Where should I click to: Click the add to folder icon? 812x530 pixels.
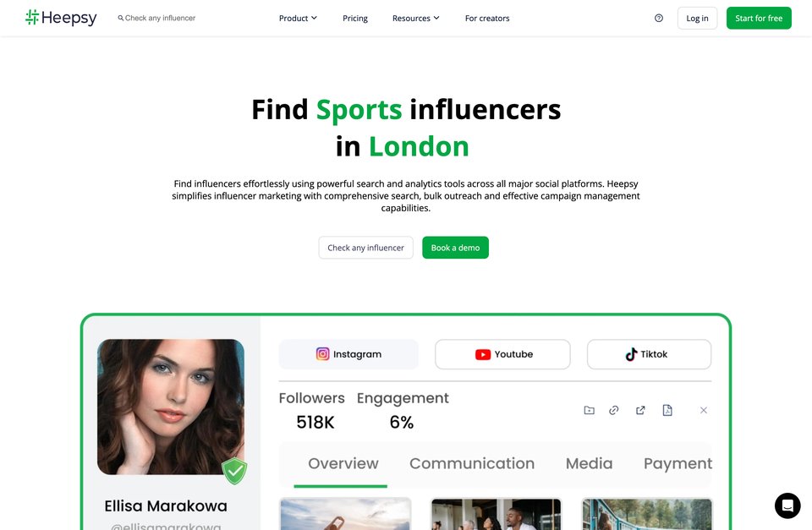point(590,411)
